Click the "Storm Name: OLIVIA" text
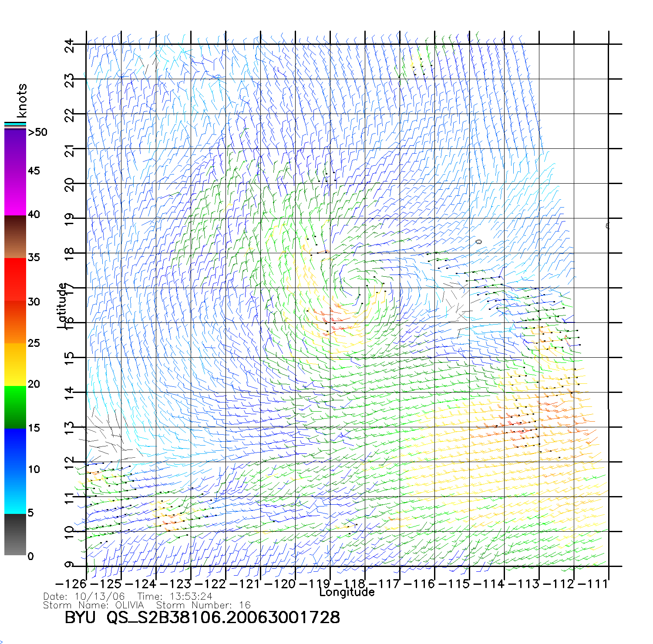Image resolution: width=653 pixels, height=644 pixels. tap(93, 605)
